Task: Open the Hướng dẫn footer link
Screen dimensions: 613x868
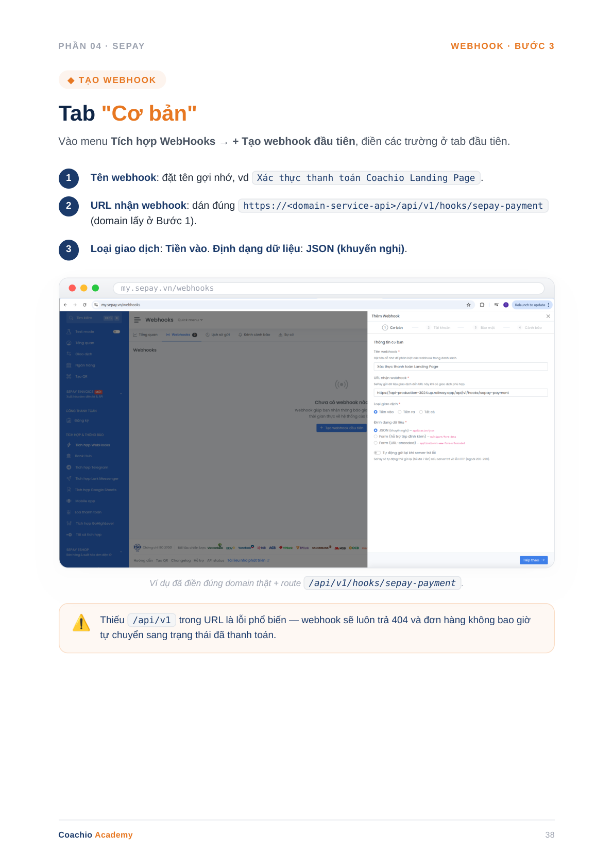Action: point(143,561)
